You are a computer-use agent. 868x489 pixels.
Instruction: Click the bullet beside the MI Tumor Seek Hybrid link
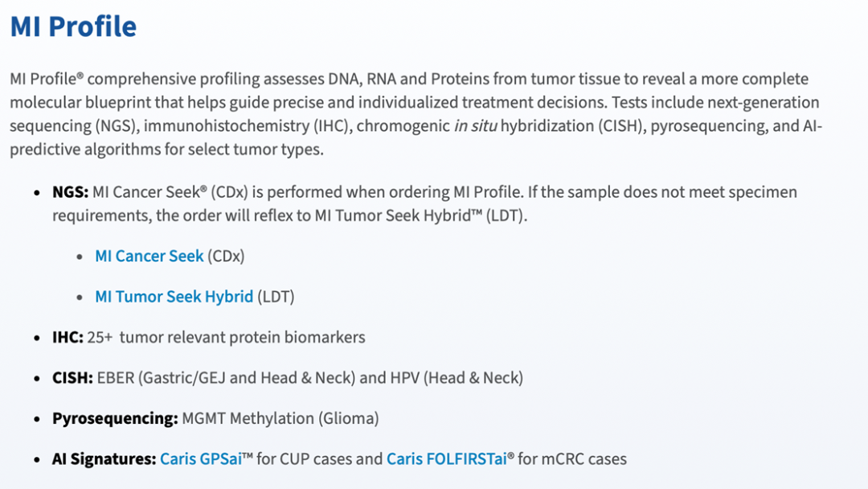pyautogui.click(x=80, y=298)
